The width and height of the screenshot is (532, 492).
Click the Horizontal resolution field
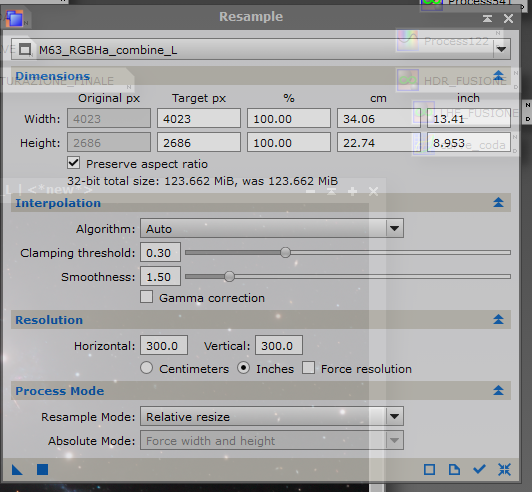click(x=164, y=346)
